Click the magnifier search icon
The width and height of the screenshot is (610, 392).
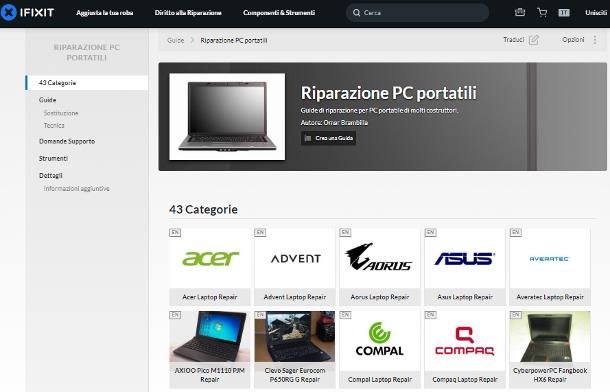click(356, 13)
